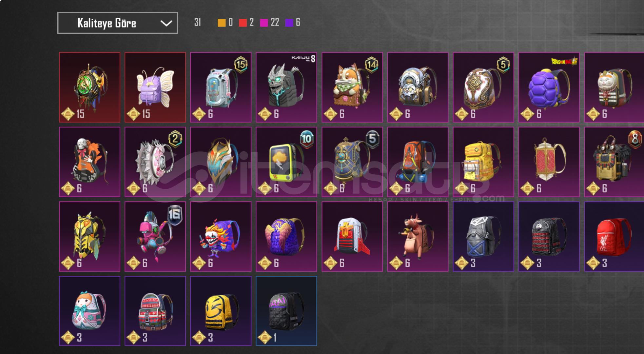Open the Kaliteye Göre sort dropdown
This screenshot has height=354, width=644.
118,23
